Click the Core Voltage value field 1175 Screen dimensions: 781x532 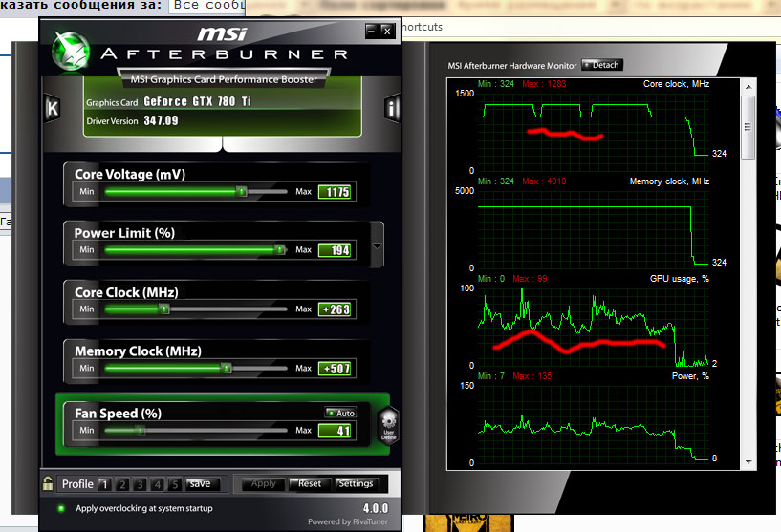(x=335, y=192)
